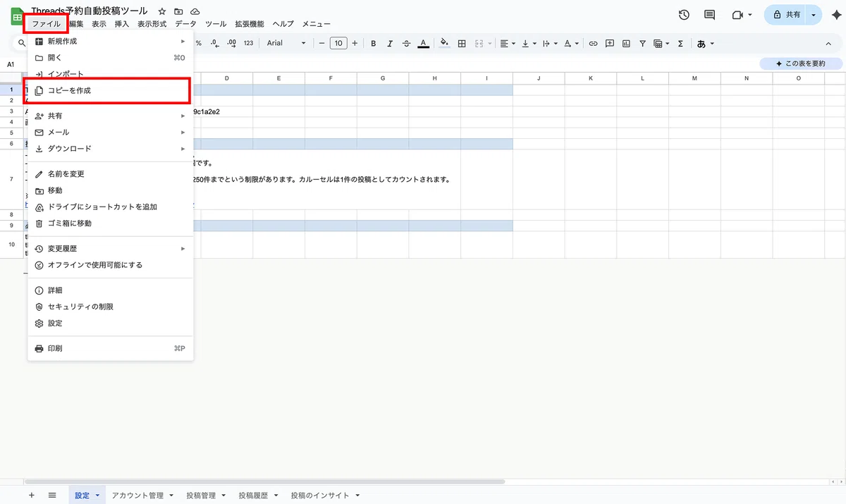This screenshot has height=504, width=846.
Task: Switch to 投稿管理 sheet tab
Action: [201, 496]
